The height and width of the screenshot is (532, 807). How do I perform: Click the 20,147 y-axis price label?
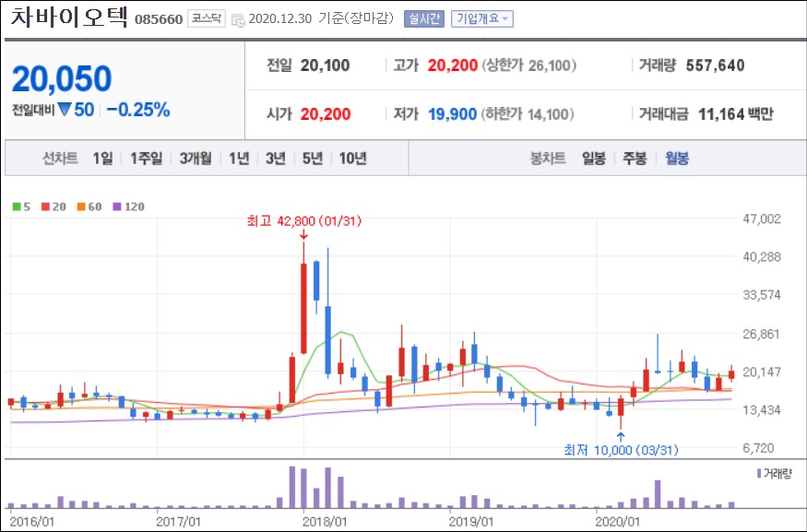point(762,372)
